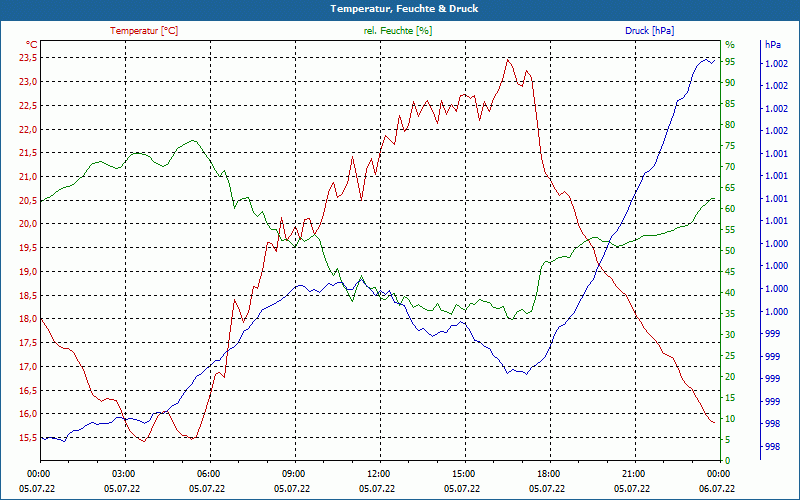This screenshot has height=500, width=800.
Task: Click the '17,5' temperature axis tick
Action: [28, 343]
